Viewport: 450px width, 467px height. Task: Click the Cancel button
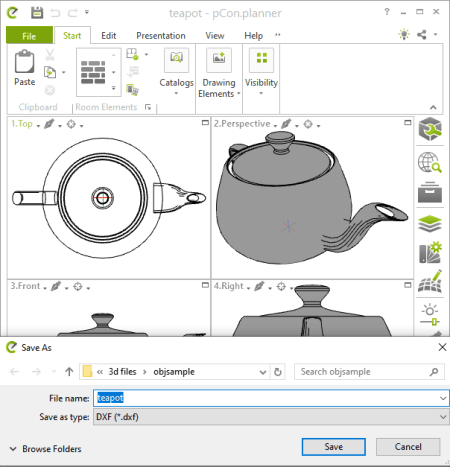click(408, 447)
